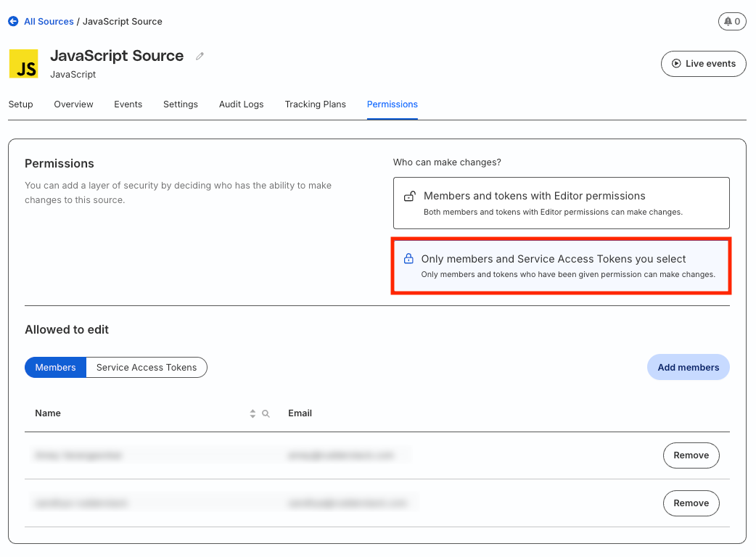This screenshot has width=756, height=557.
Task: Sort by Name column arrows
Action: [252, 413]
